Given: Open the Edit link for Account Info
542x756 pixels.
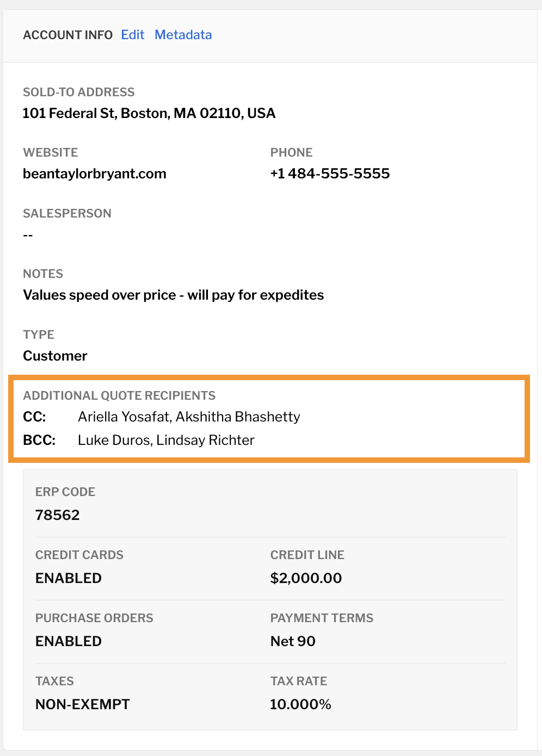Looking at the screenshot, I should [133, 35].
